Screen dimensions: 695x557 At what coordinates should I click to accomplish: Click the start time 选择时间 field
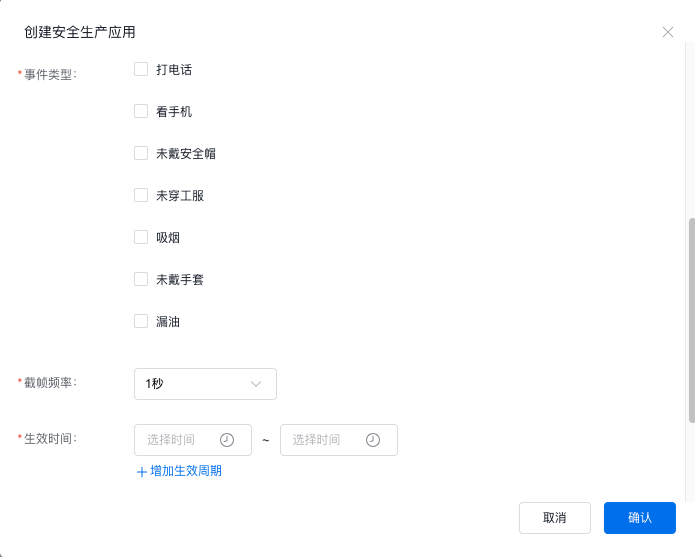(x=193, y=440)
